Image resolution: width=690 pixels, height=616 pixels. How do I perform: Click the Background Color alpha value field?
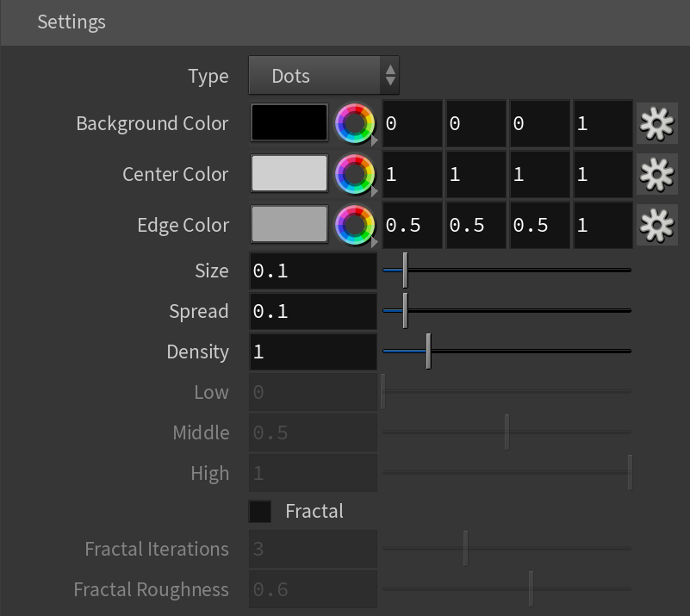603,123
